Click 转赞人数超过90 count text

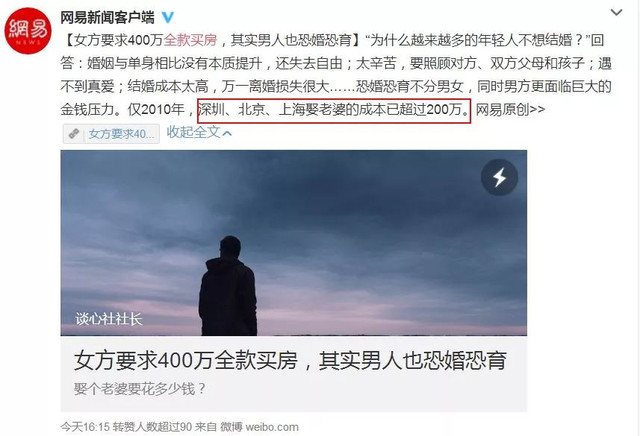point(152,427)
